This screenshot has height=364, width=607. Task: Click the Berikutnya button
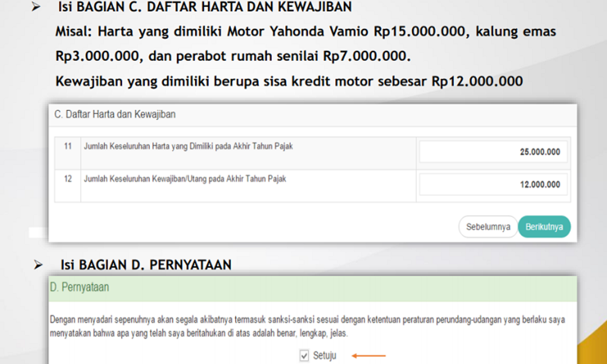point(544,227)
